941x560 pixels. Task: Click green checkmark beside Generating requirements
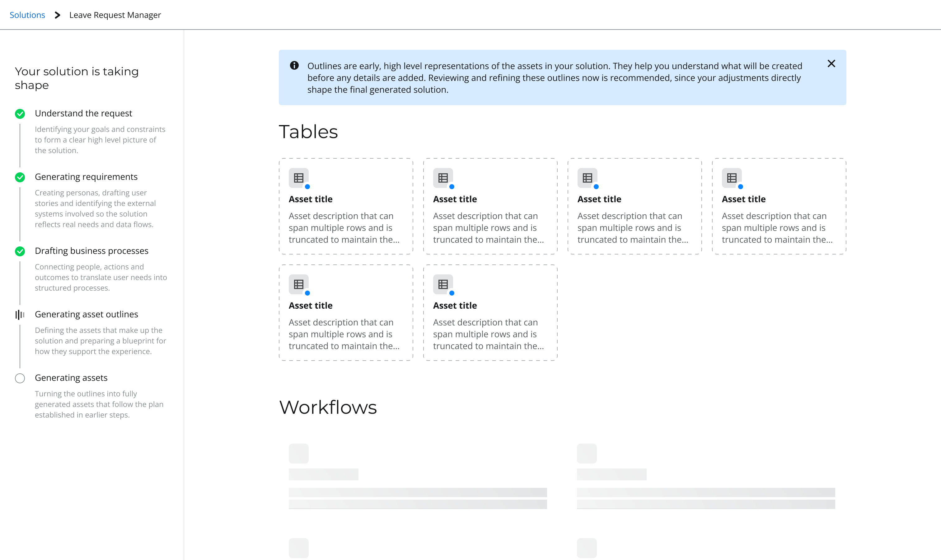20,177
